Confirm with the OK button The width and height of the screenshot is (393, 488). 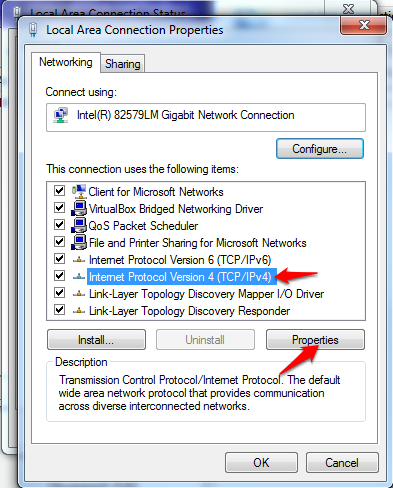(261, 462)
